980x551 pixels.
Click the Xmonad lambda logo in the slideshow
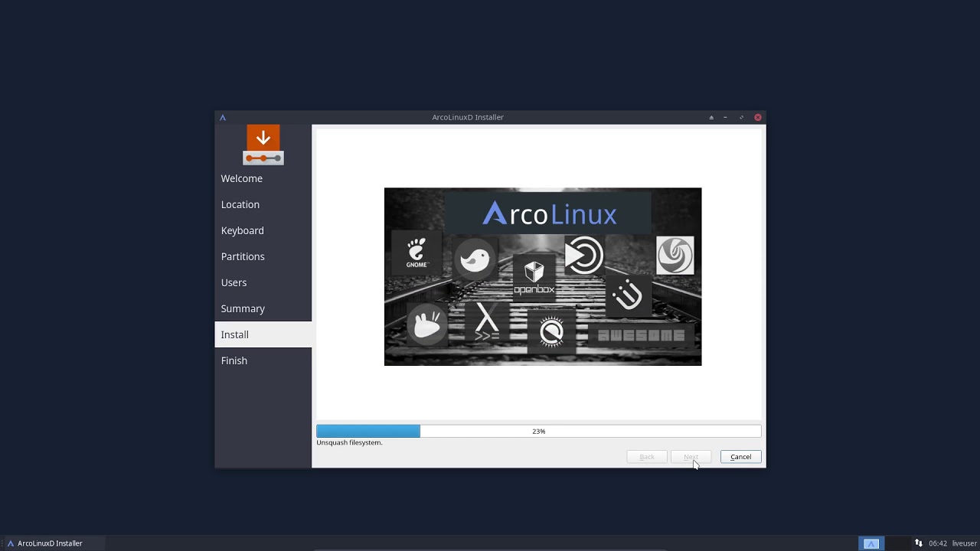(486, 321)
